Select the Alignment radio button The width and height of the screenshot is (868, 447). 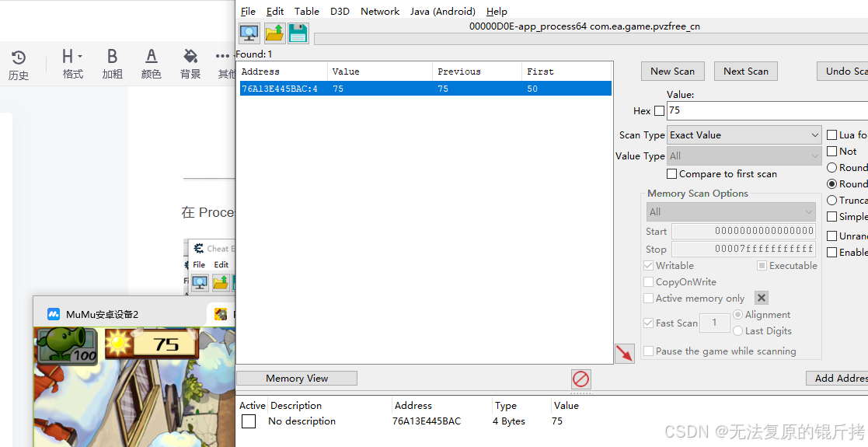737,315
